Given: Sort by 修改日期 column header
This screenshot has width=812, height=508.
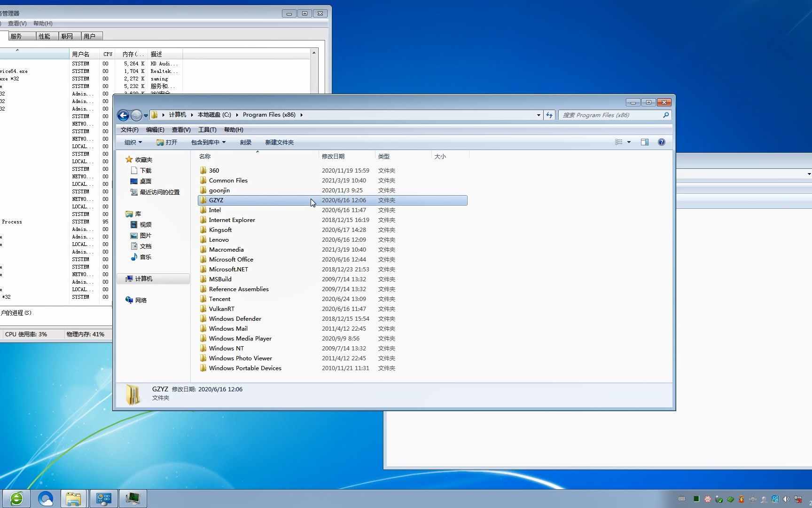Looking at the screenshot, I should [347, 157].
